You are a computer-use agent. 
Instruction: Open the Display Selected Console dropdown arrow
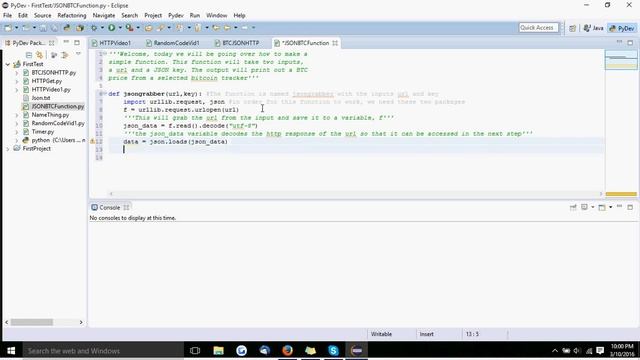pyautogui.click(x=592, y=207)
